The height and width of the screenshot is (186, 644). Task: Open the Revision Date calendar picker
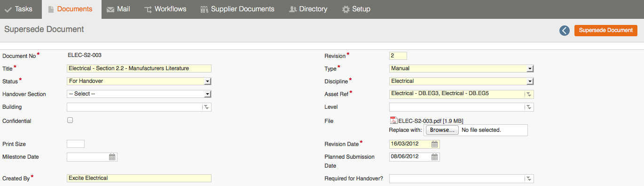click(435, 144)
